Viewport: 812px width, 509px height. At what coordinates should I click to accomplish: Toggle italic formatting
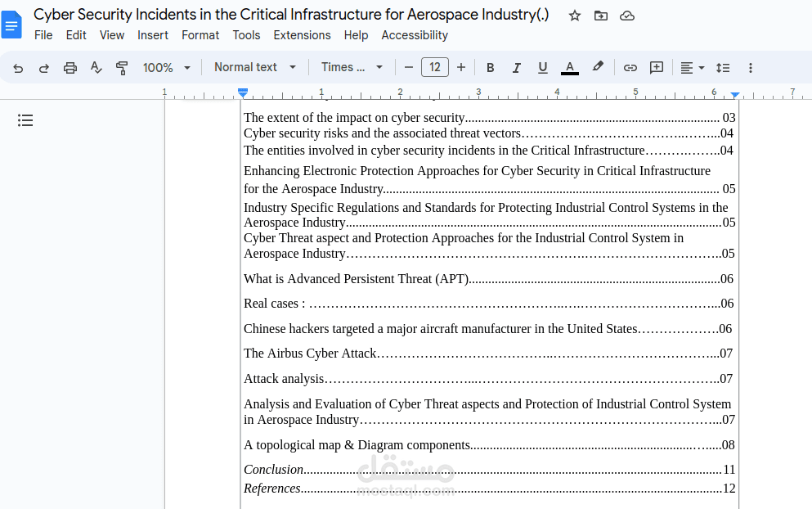(516, 68)
